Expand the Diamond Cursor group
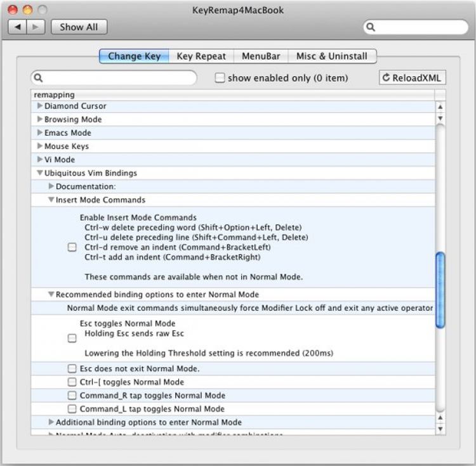The width and height of the screenshot is (476, 466). click(x=39, y=106)
